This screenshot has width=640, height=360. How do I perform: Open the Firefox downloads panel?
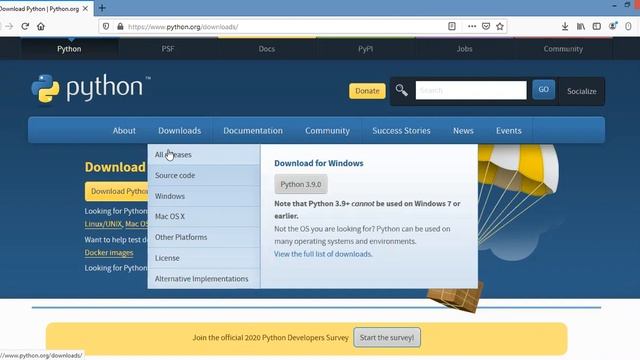coord(565,26)
